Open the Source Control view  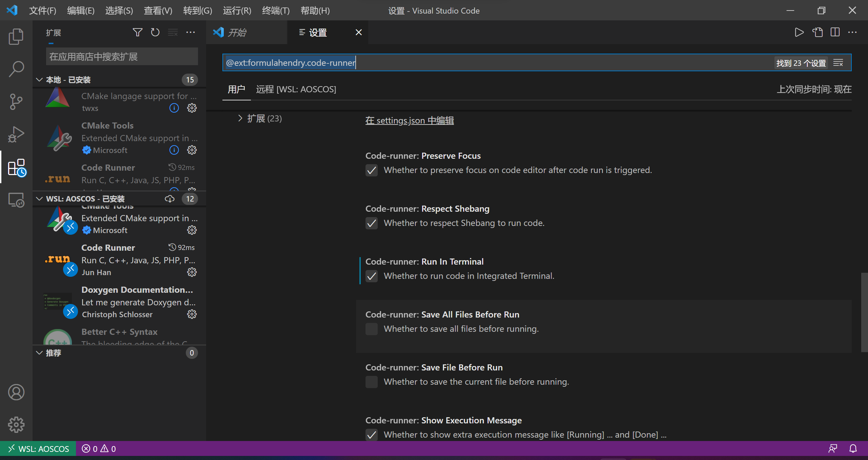16,101
